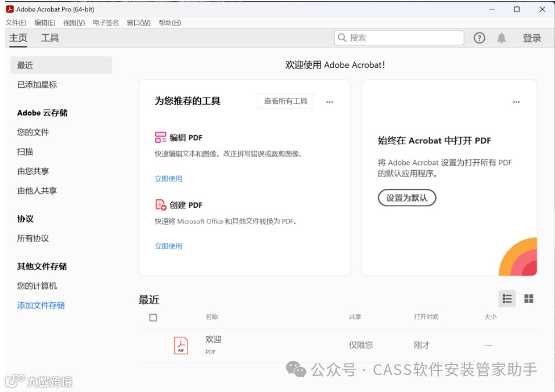Screen dimensions: 555x392
Task: Maximize the Acrobat window
Action: [x=517, y=9]
